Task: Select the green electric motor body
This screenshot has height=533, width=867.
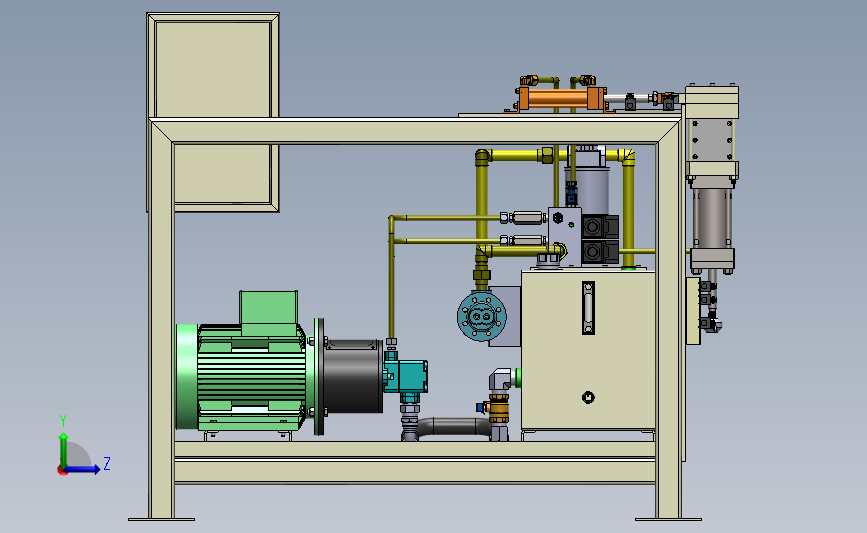Action: click(252, 379)
